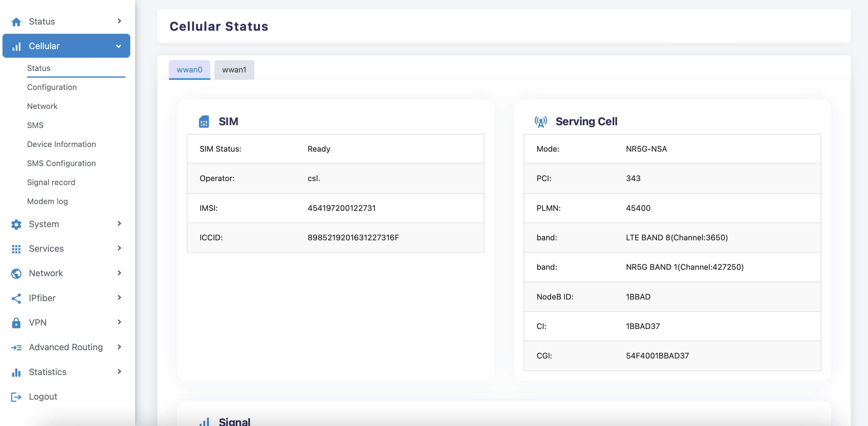Click the VPN sidebar icon

pos(15,323)
